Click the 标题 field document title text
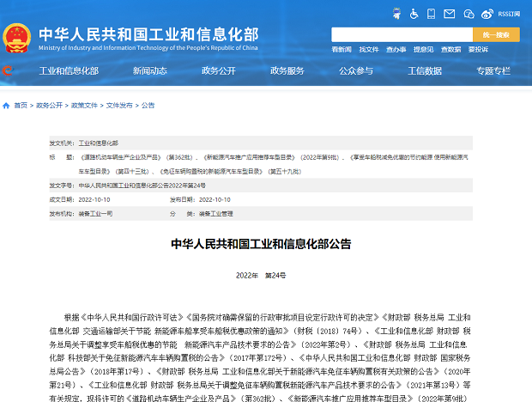The height and width of the screenshot is (402, 532). [274, 164]
